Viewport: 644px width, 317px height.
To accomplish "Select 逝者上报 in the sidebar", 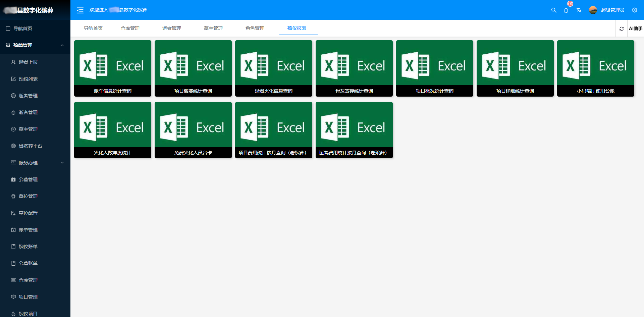I will point(28,62).
